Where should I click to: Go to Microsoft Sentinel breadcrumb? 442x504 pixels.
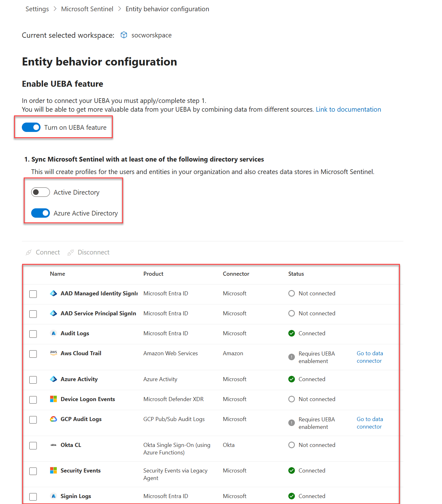point(87,9)
